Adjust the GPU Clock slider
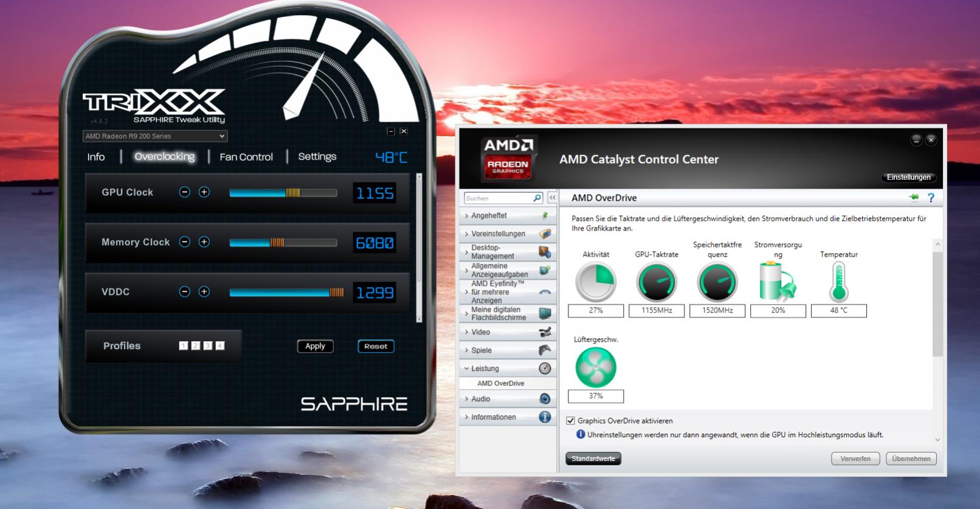This screenshot has width=980, height=509. coord(283,193)
